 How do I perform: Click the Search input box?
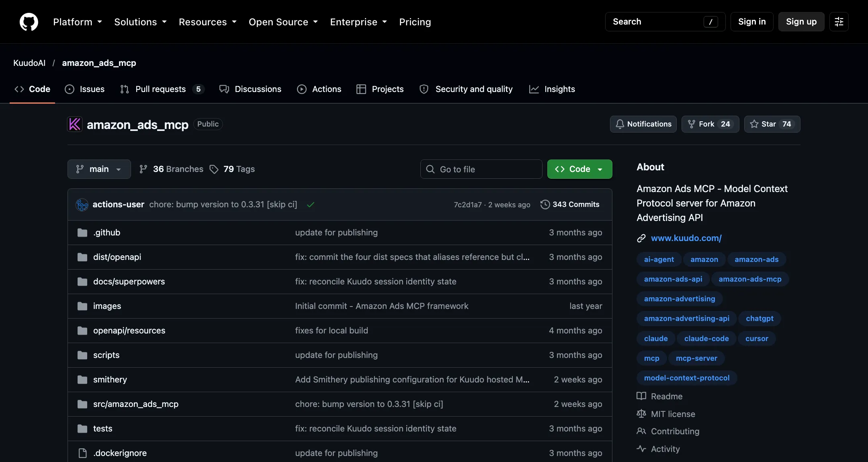point(665,22)
